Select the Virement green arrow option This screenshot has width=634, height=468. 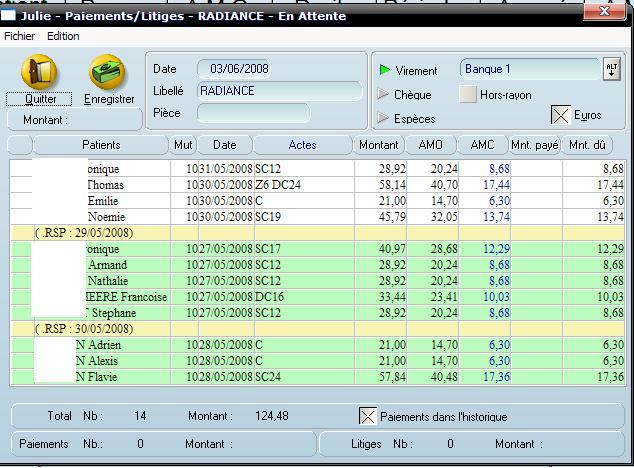385,70
